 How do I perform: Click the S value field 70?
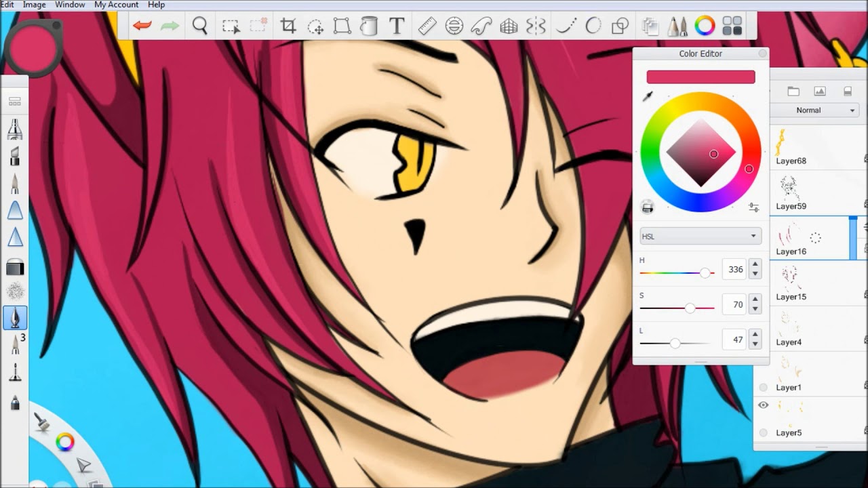pyautogui.click(x=736, y=304)
